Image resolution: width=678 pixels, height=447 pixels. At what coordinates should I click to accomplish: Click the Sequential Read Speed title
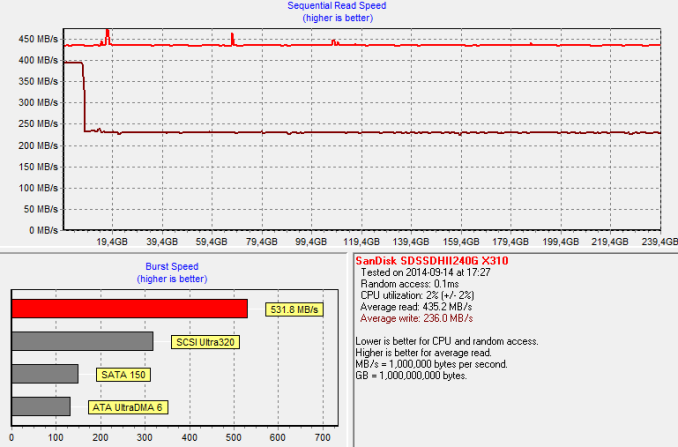(x=337, y=6)
